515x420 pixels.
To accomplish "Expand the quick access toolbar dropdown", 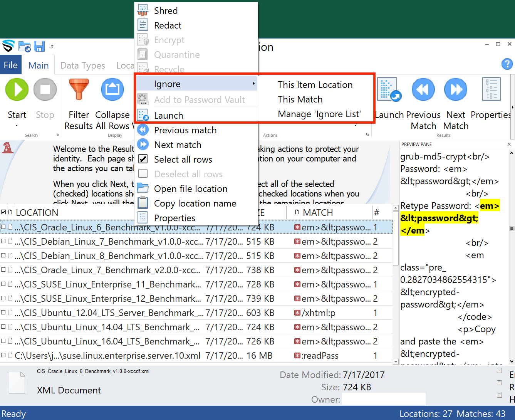I will click(x=52, y=47).
